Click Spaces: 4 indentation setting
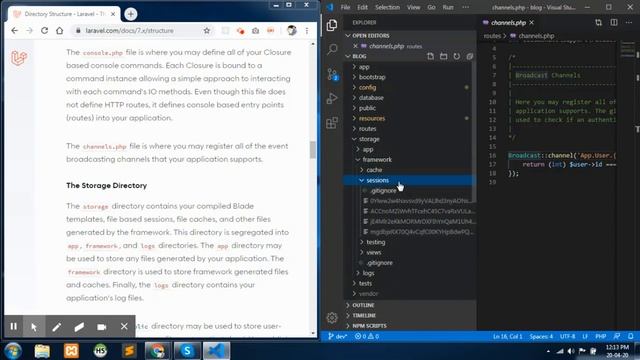The width and height of the screenshot is (640, 360). [x=541, y=336]
